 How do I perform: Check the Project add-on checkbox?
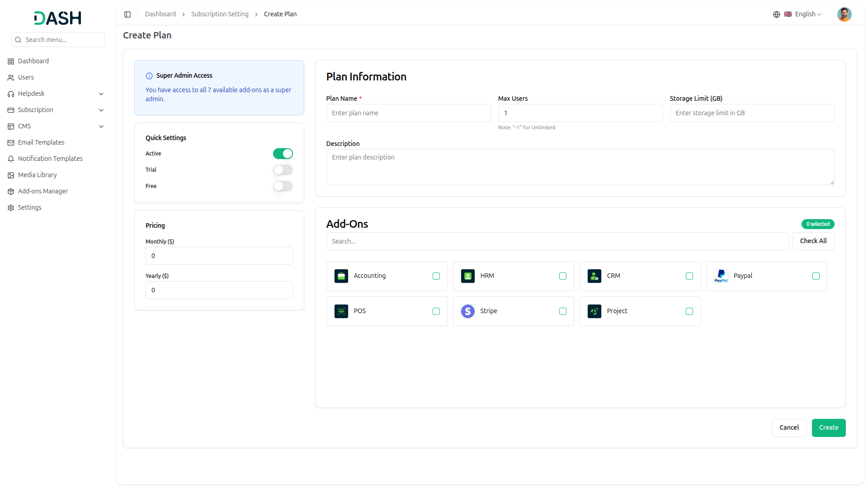pos(689,311)
